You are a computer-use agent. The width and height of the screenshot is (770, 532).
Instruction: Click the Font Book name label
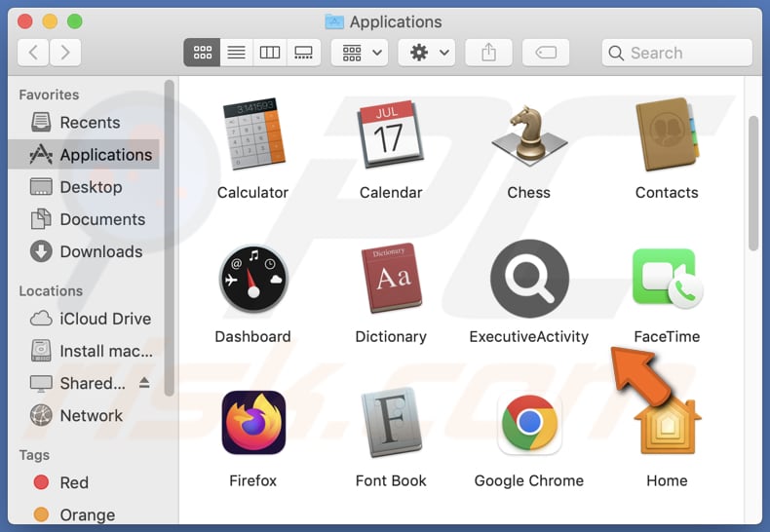click(391, 480)
